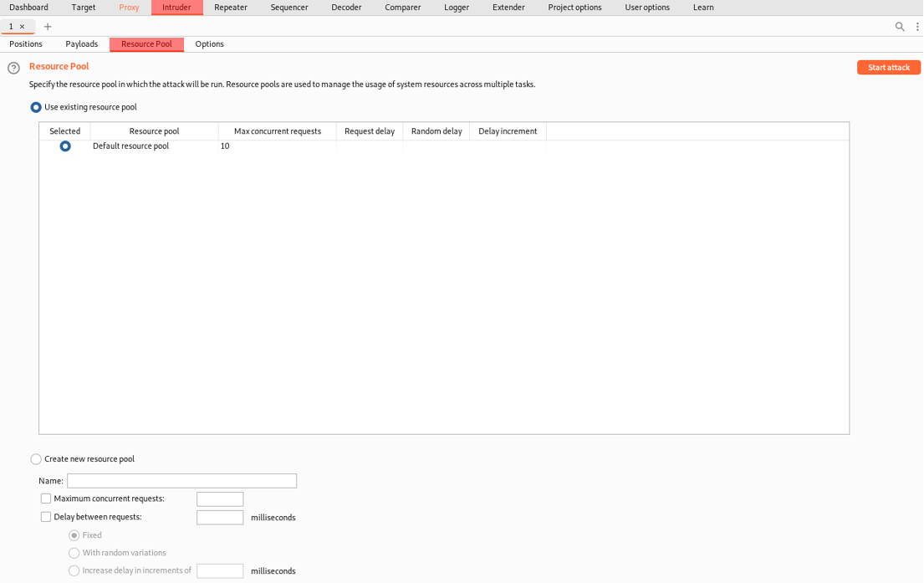
Task: Click the maximum concurrent requests field
Action: (220, 499)
